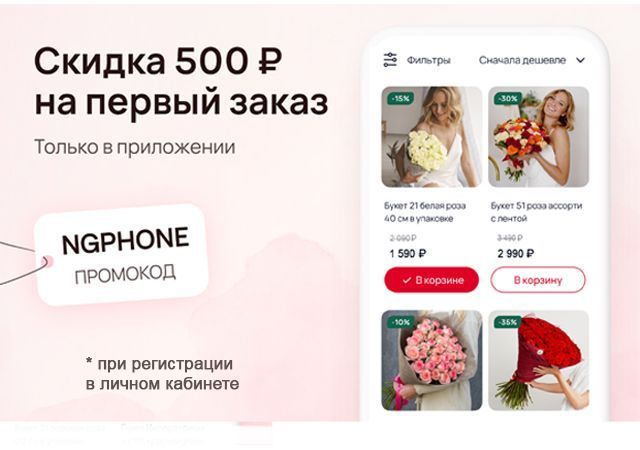Viewport: 640px width, 450px height.
Task: Open the assorted roses bouquet photo
Action: click(539, 137)
